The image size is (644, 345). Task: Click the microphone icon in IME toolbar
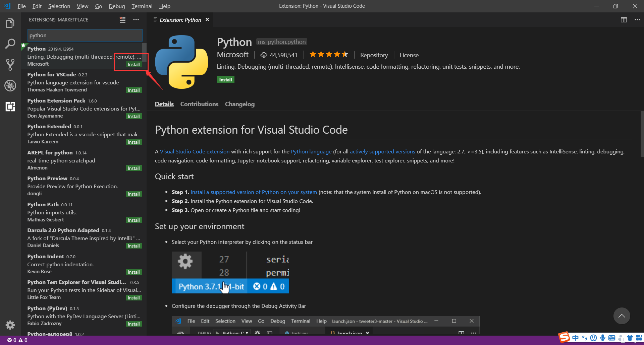pyautogui.click(x=603, y=338)
